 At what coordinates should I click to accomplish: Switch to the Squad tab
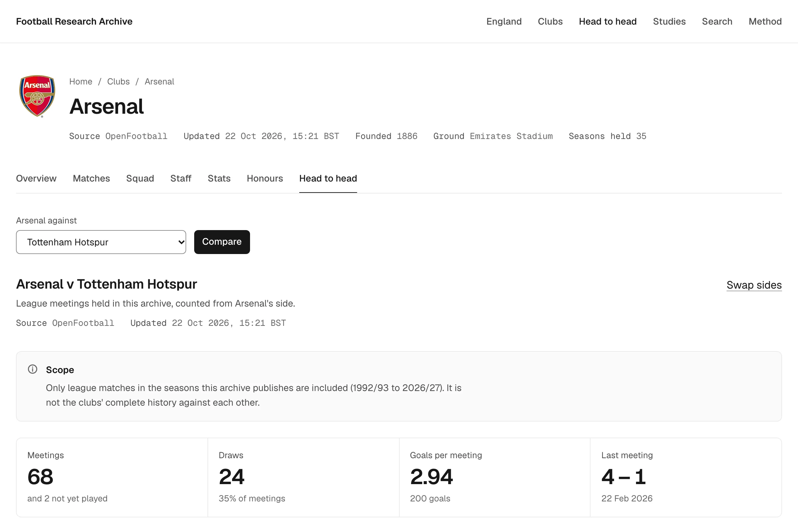click(x=140, y=179)
